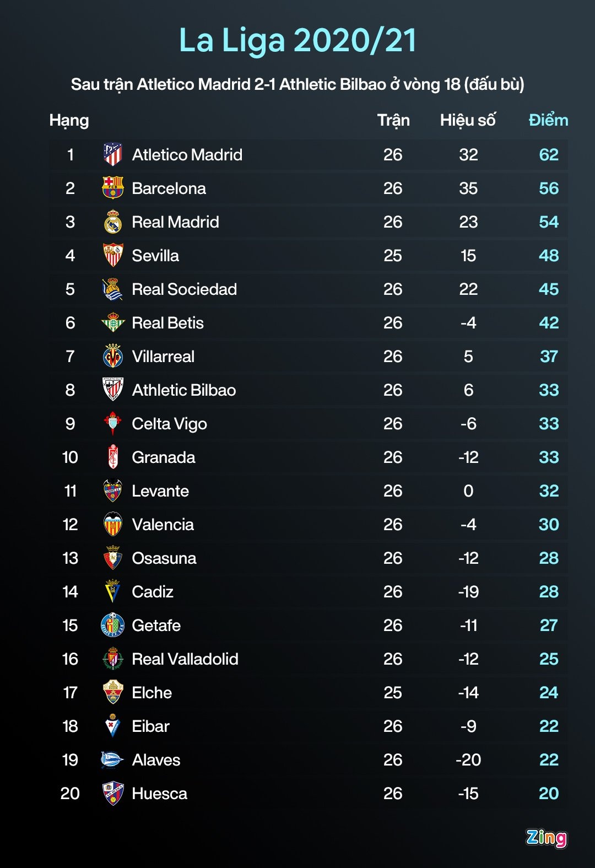The image size is (595, 868).
Task: Click the Celta Vigo club crest
Action: [113, 424]
